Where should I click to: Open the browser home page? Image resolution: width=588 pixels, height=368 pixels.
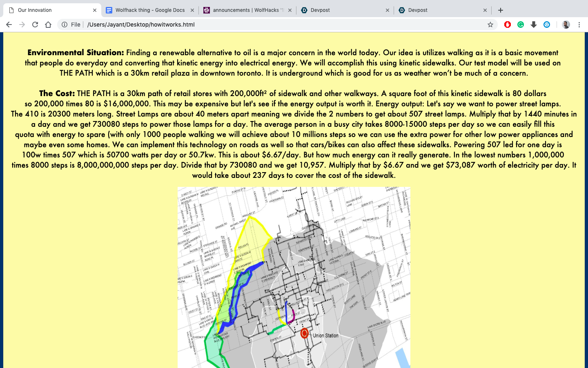tap(48, 25)
